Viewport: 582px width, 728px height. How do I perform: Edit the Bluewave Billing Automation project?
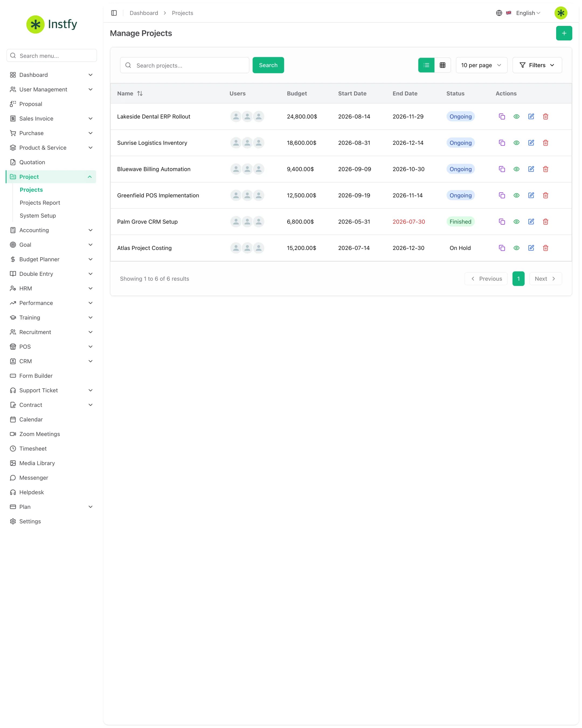coord(531,169)
